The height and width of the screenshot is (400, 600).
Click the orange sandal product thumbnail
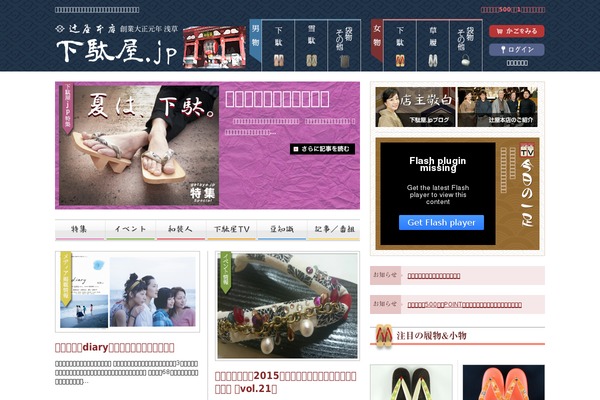click(504, 382)
